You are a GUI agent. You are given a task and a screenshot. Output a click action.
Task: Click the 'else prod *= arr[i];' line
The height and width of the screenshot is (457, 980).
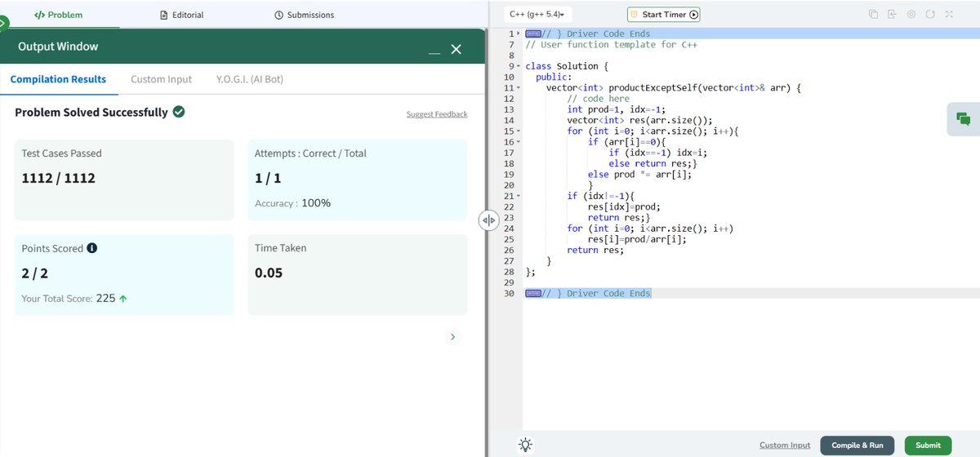click(x=641, y=174)
